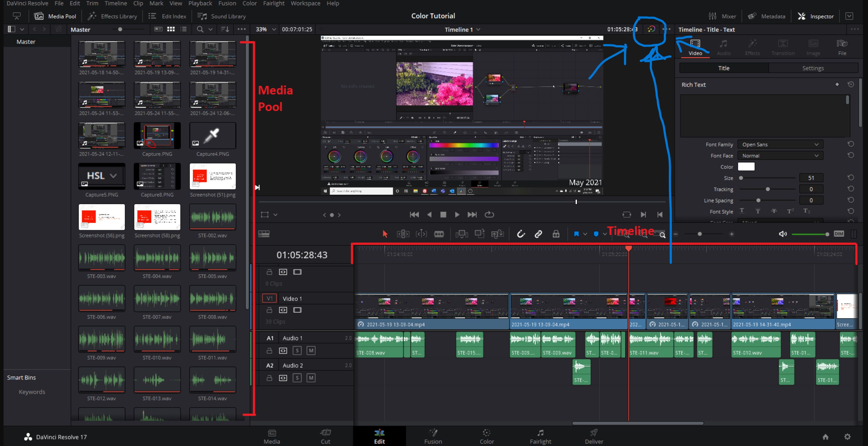Switch media pool to thumbnail view

coord(171,29)
